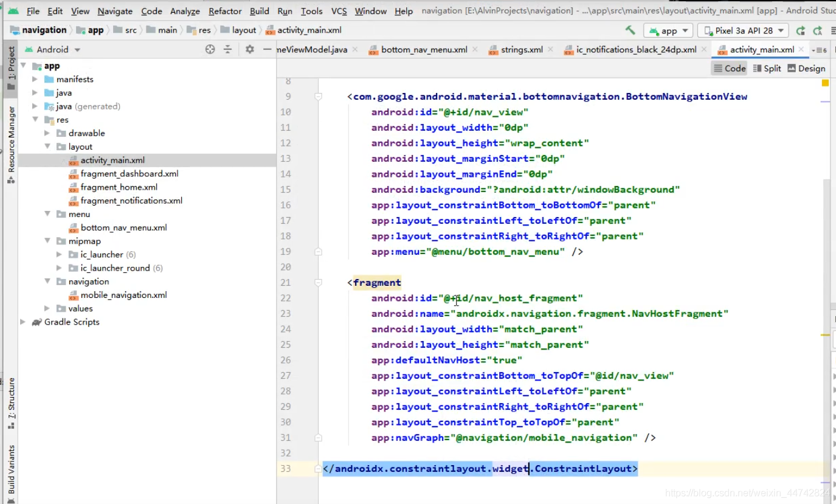Open Project panel gear settings
Viewport: 836px width, 504px height.
coord(249,49)
